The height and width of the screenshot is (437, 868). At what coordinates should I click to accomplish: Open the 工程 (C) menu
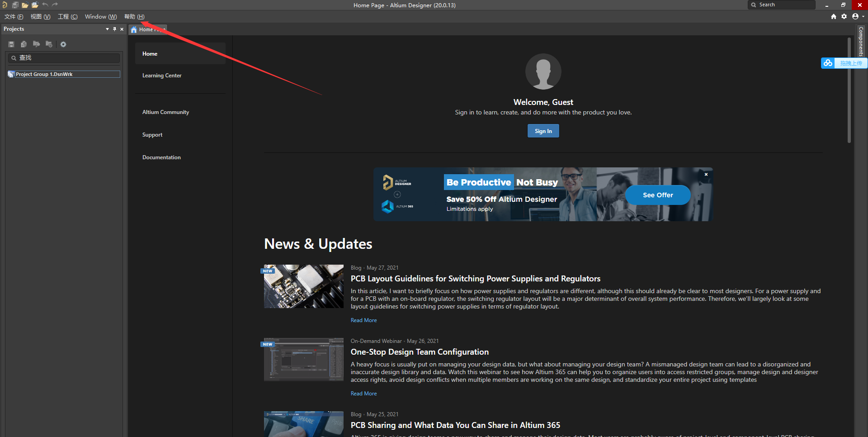[67, 17]
